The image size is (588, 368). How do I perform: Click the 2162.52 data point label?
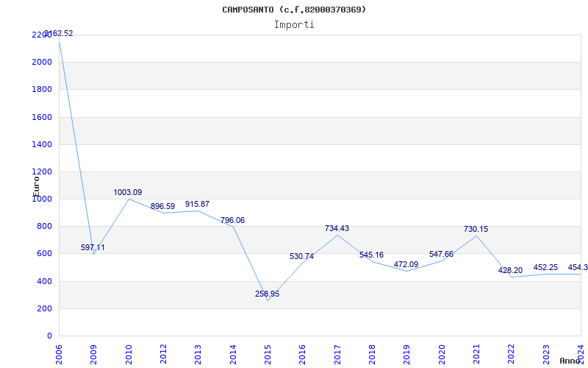tap(59, 33)
